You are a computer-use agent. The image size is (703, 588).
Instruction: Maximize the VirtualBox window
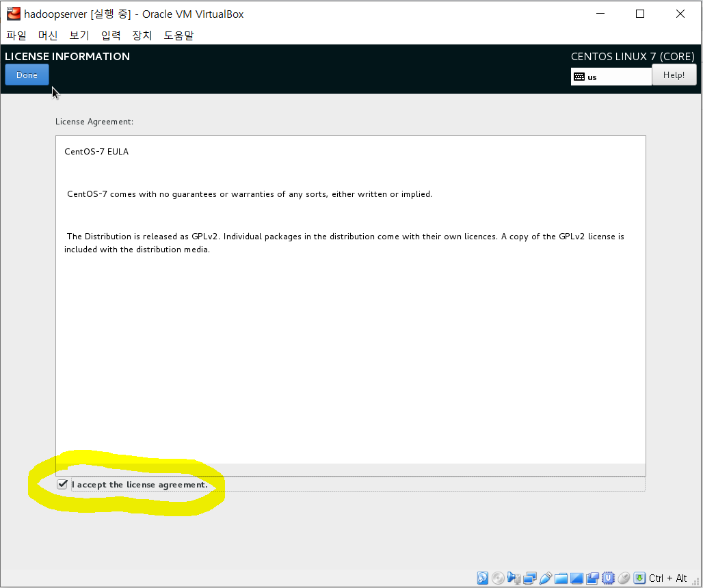pos(640,14)
